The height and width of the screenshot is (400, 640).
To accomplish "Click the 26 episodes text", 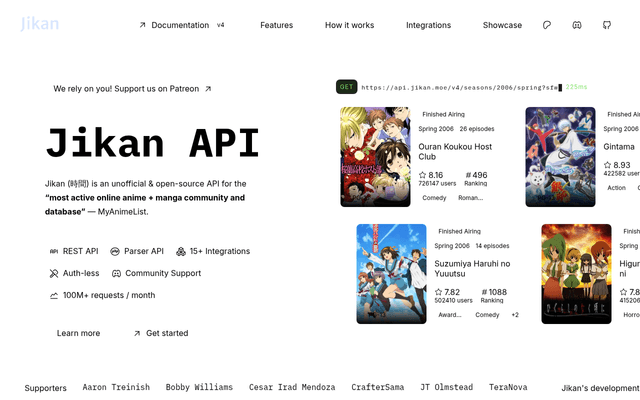I will click(x=477, y=129).
